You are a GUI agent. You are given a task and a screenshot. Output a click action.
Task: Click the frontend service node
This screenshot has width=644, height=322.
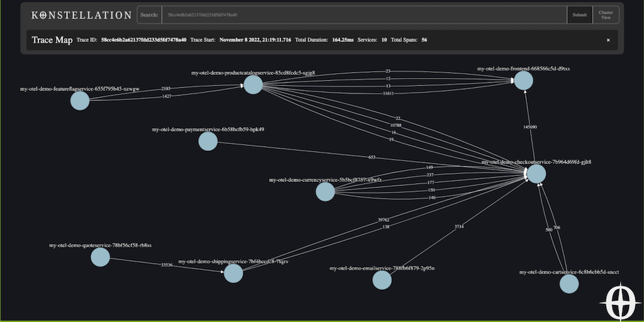coord(523,80)
